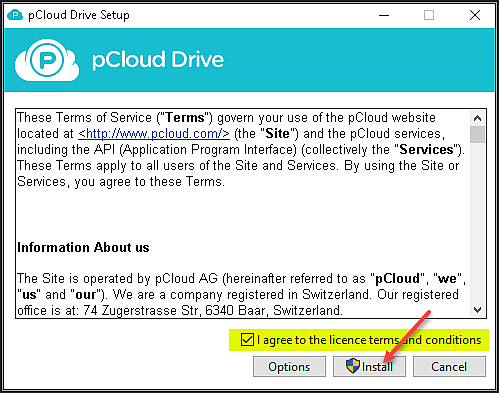Image resolution: width=499 pixels, height=393 pixels.
Task: Click the large pCloud cloud logo
Action: (x=47, y=60)
